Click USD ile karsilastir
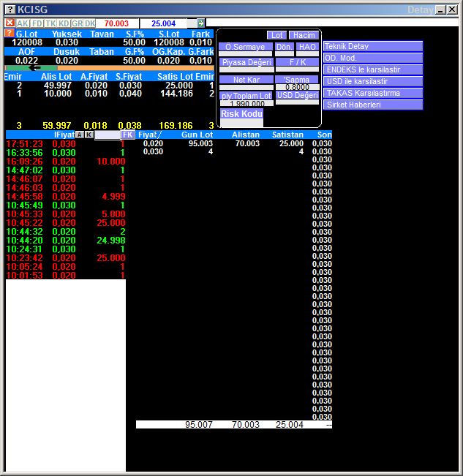The image size is (463, 476). pos(373,81)
